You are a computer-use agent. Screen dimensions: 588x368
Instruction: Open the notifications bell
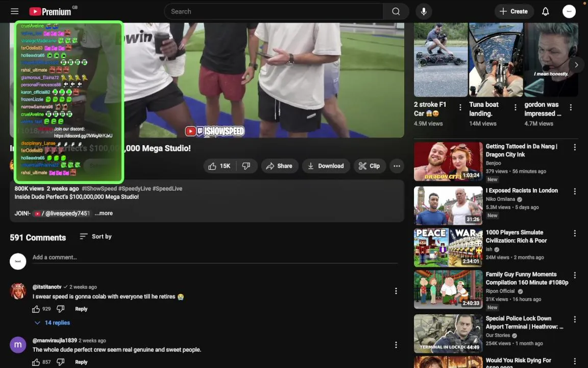tap(545, 11)
